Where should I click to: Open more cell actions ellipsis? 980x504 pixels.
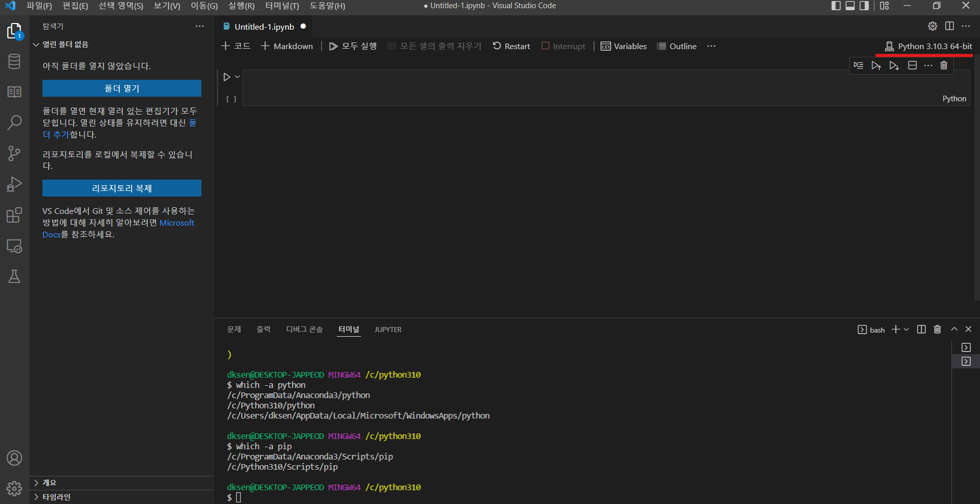point(928,65)
